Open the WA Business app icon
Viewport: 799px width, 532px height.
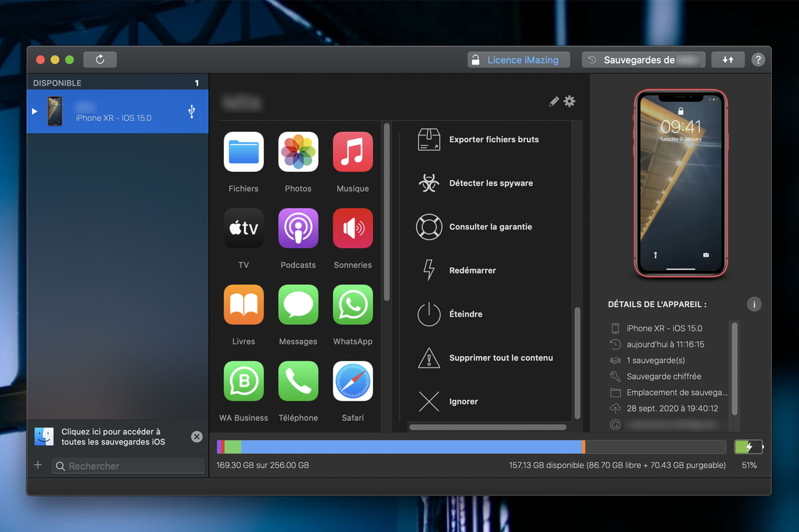(x=244, y=381)
